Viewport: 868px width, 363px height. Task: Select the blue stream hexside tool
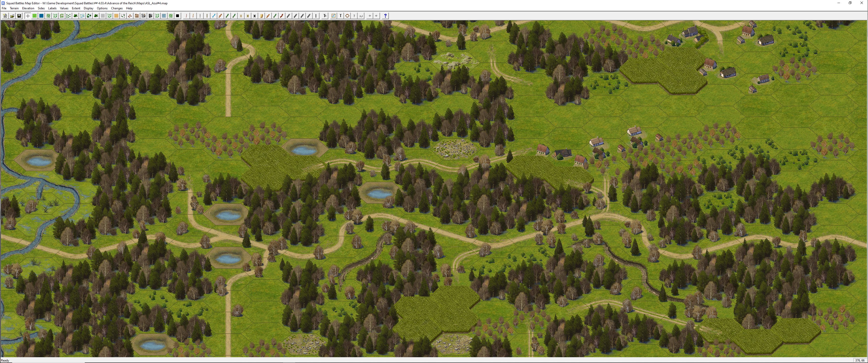point(214,16)
